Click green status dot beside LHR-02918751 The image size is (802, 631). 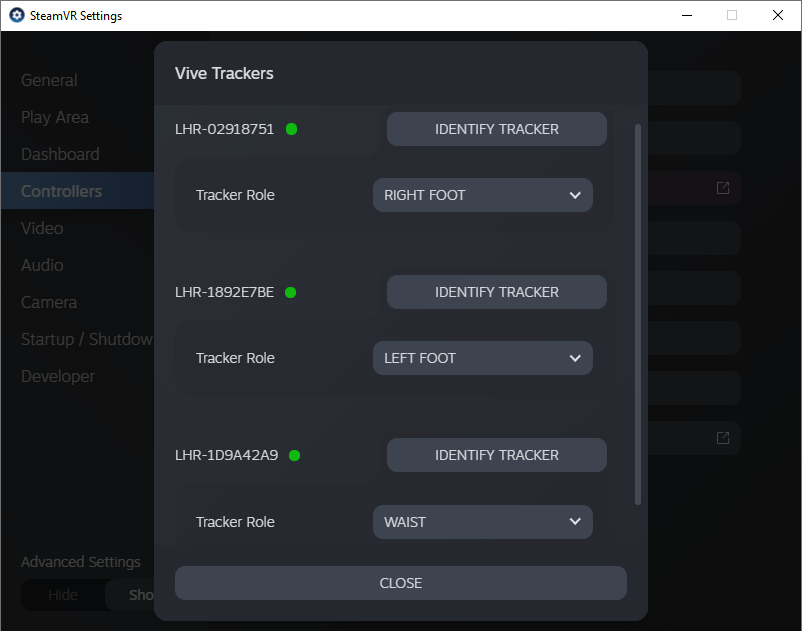click(x=291, y=129)
